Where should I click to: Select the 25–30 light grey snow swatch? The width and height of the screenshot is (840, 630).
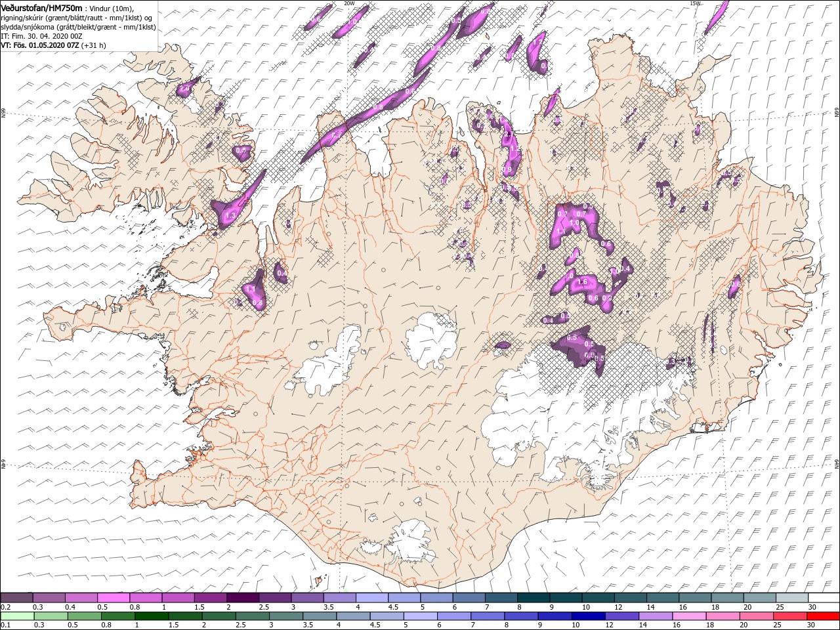coord(792,597)
